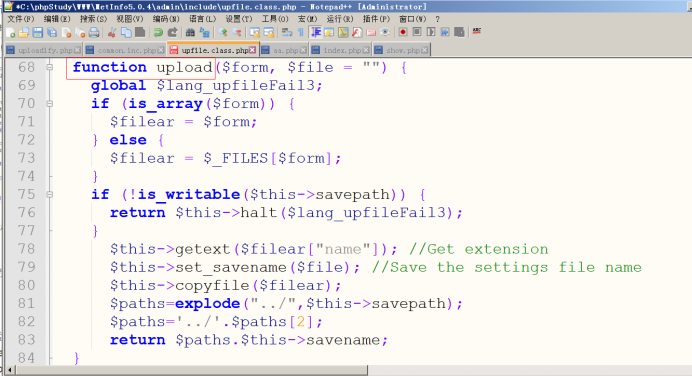Close the common.inc.php tab

point(161,50)
